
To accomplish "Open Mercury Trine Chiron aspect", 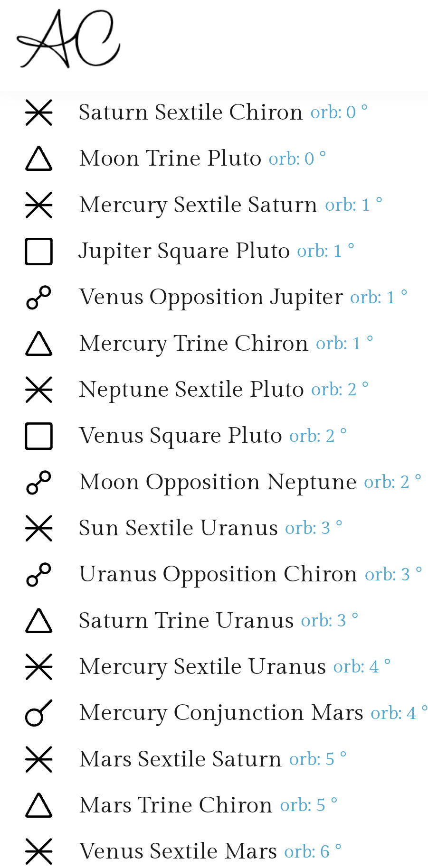I will (214, 344).
